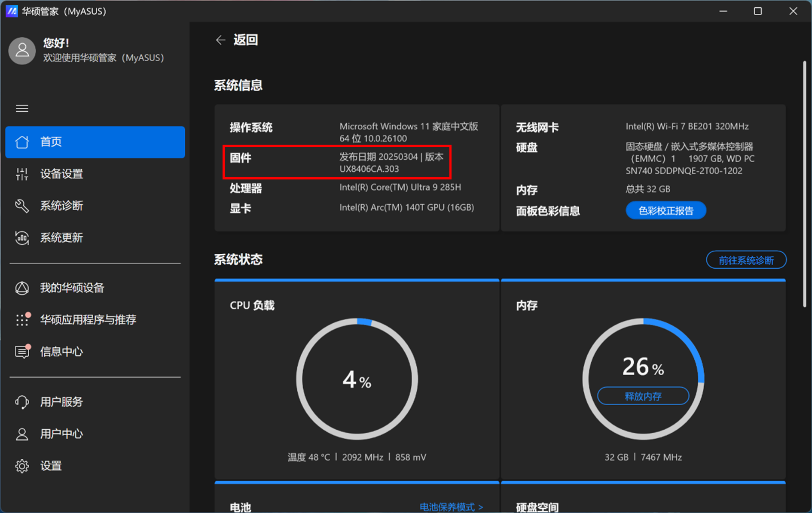Viewport: 812px width, 513px height.
Task: Go to 用户服务 page
Action: pos(95,402)
